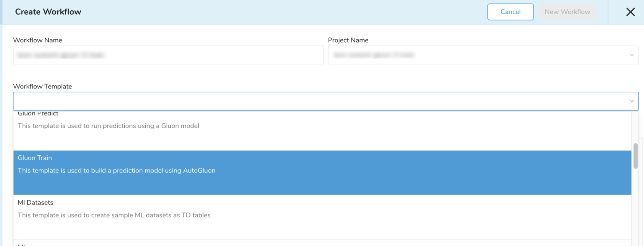The width and height of the screenshot is (644, 246).
Task: Close the Create Workflow dialog with X
Action: [630, 12]
